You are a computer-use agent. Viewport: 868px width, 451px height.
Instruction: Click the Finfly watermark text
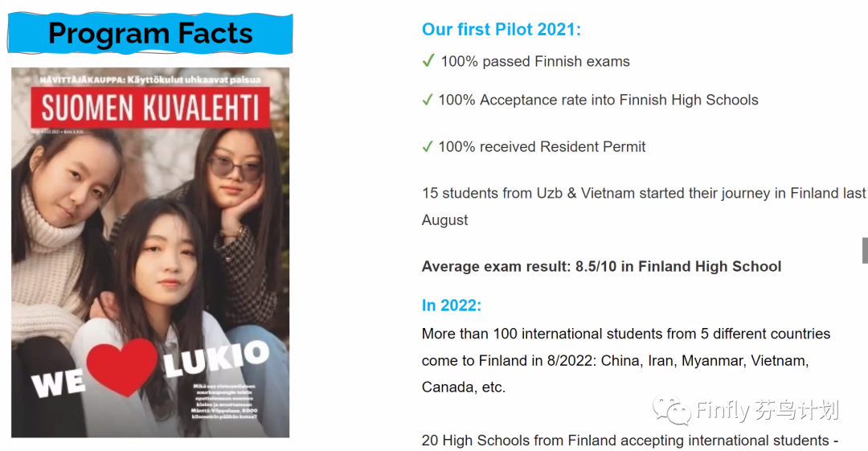pyautogui.click(x=768, y=411)
